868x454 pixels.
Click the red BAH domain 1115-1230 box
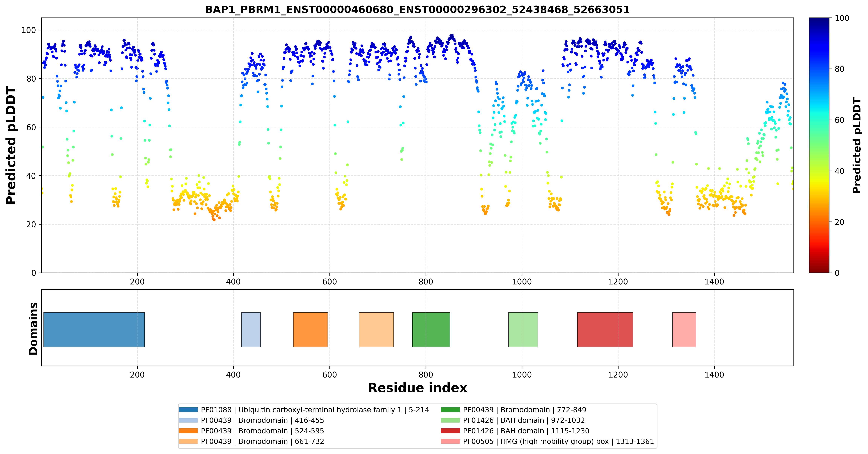[x=605, y=329]
